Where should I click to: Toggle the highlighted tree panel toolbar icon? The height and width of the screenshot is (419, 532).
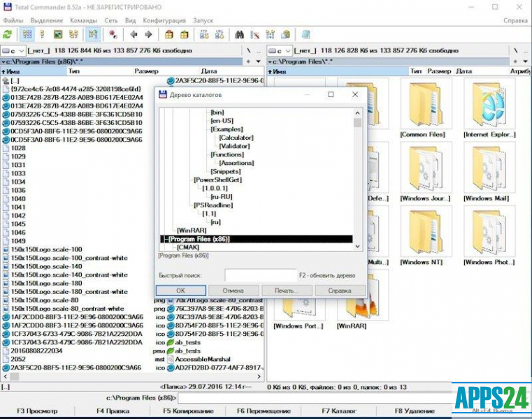[x=92, y=34]
